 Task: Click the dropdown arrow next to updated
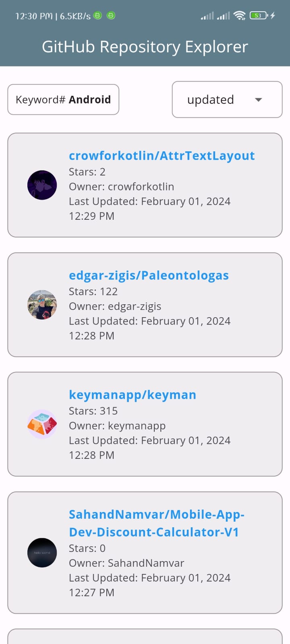259,99
